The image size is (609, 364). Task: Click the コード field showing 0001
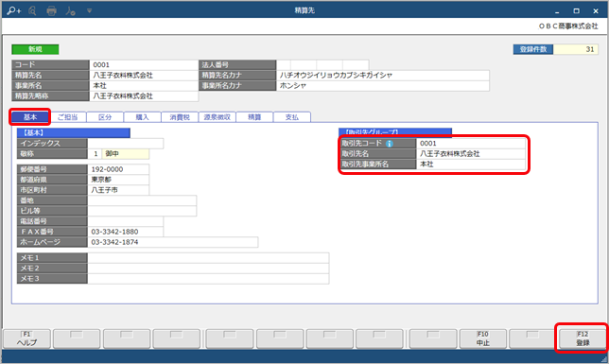coord(144,65)
